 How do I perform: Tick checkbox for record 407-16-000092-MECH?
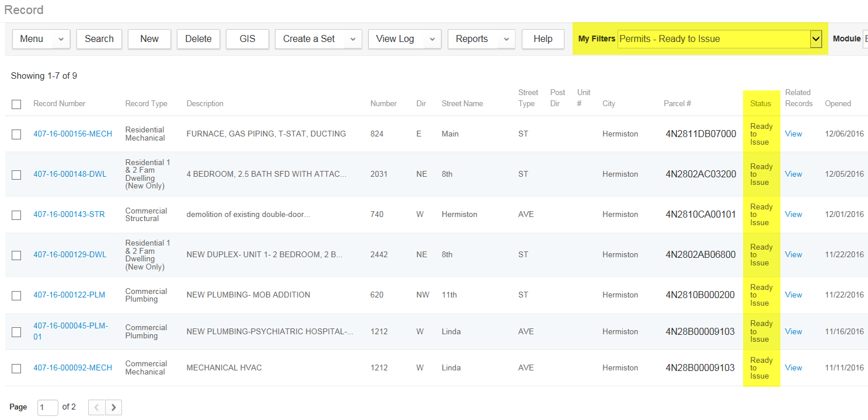(16, 368)
